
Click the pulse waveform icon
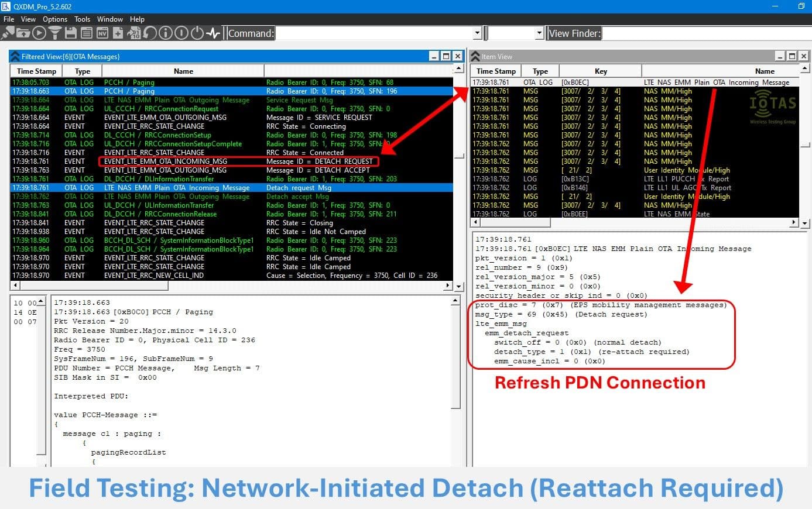pyautogui.click(x=213, y=33)
